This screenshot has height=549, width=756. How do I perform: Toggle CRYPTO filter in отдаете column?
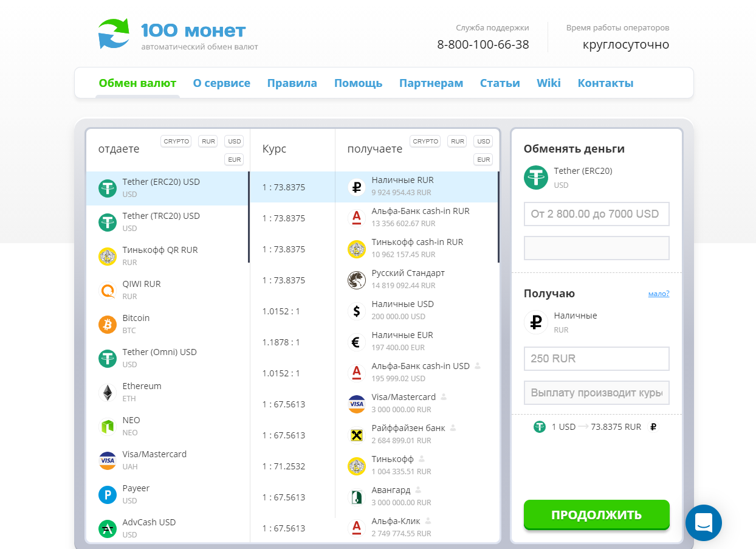176,141
